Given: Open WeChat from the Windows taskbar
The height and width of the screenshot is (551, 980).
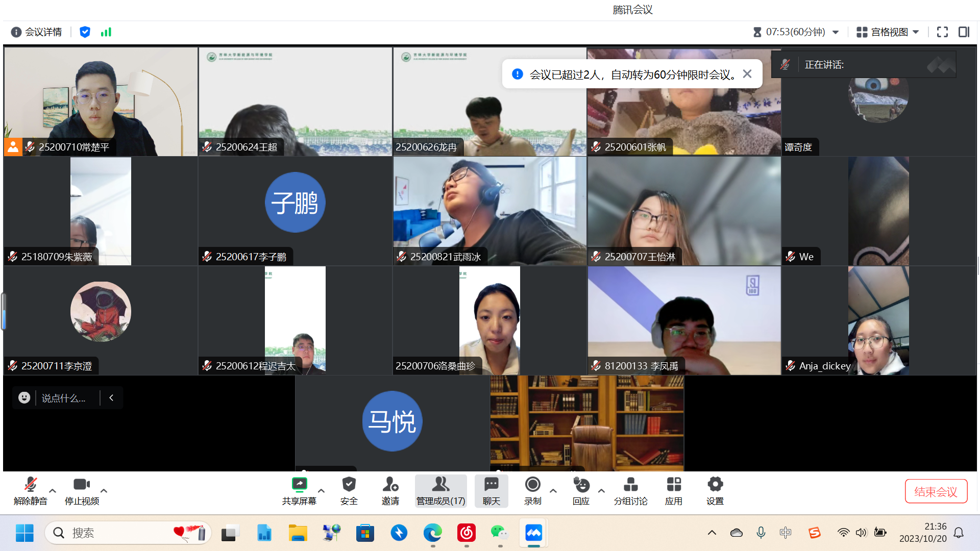Looking at the screenshot, I should [499, 533].
